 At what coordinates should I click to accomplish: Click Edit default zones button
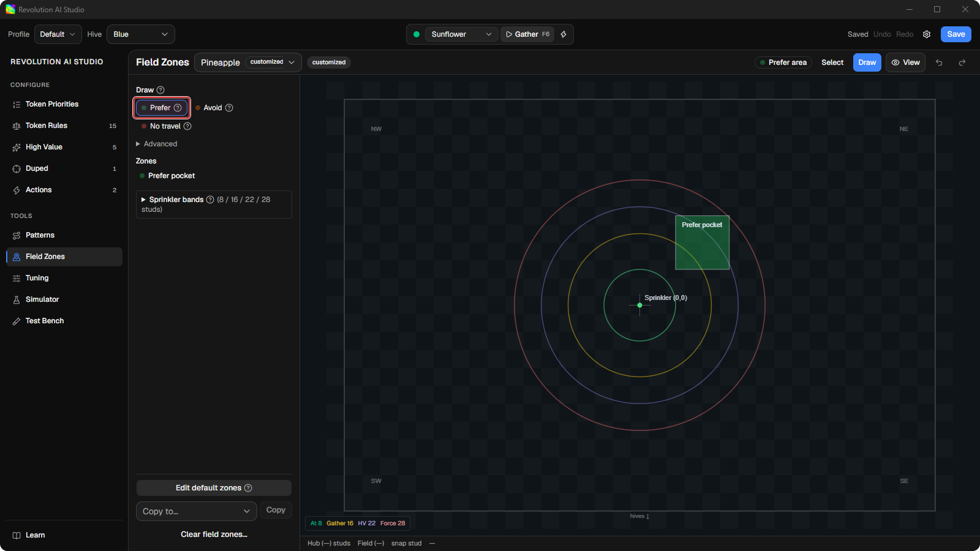click(214, 488)
